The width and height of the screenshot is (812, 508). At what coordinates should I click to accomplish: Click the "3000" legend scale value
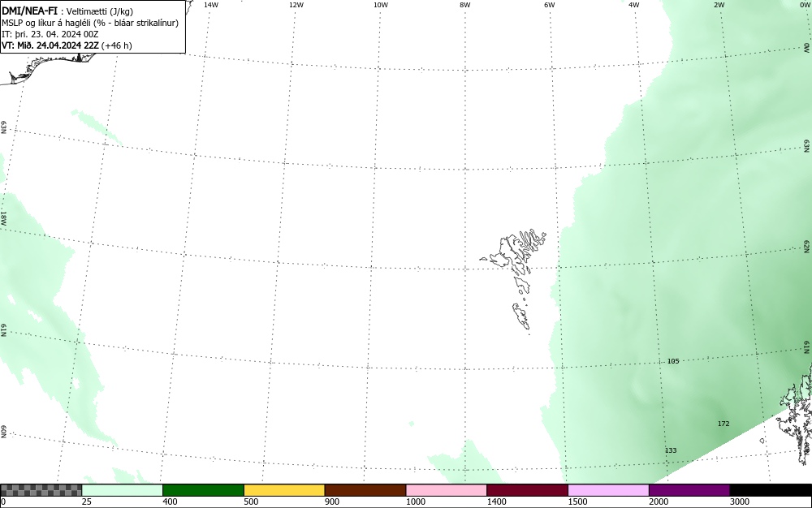pos(740,502)
